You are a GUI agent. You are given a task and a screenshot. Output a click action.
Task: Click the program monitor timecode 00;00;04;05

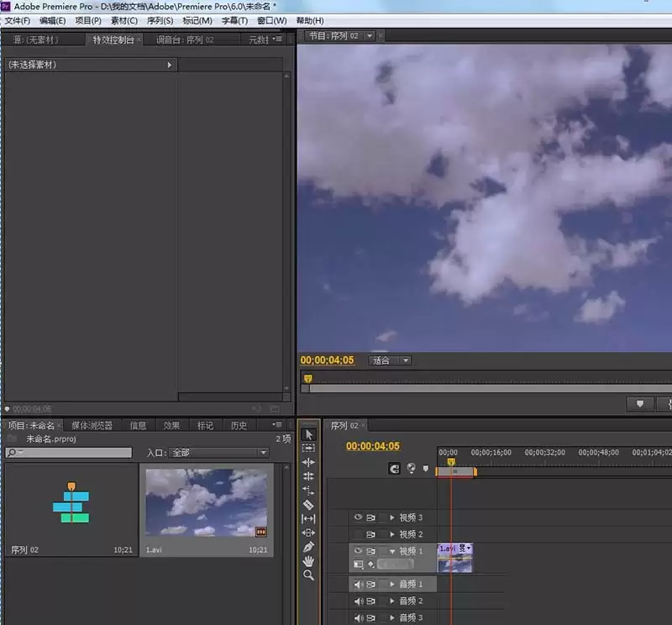point(327,360)
